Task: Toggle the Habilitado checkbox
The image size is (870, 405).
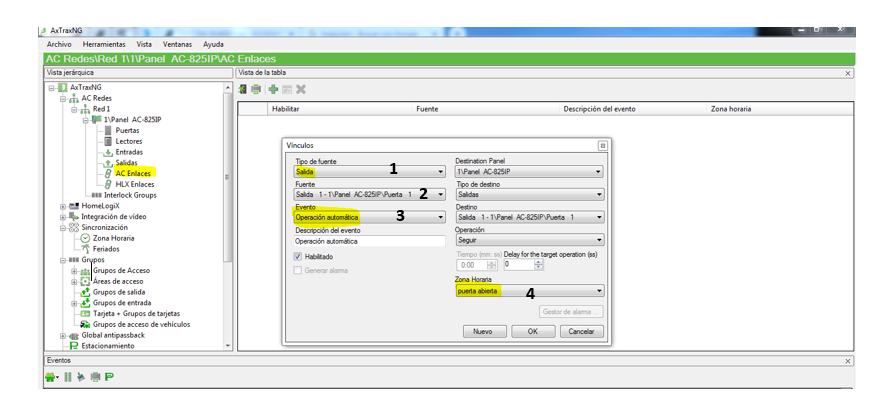Action: coord(298,257)
